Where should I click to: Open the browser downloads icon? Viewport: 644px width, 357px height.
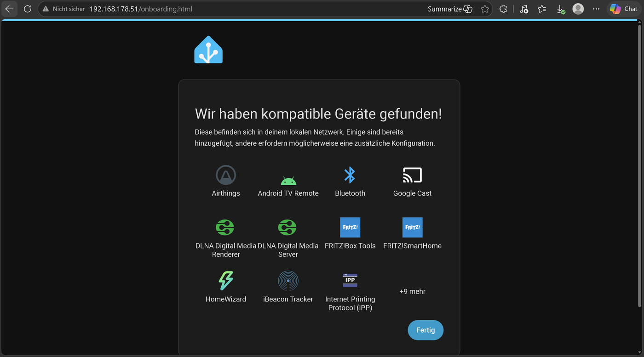click(560, 9)
